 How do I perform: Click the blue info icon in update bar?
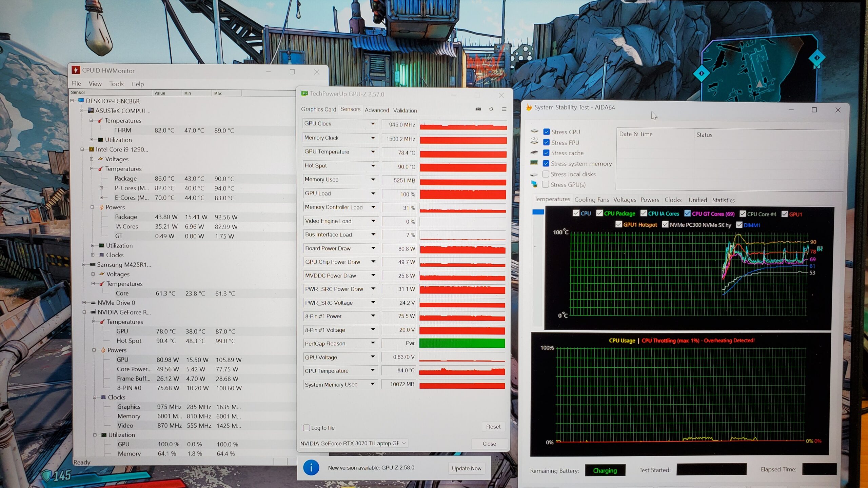pos(311,468)
